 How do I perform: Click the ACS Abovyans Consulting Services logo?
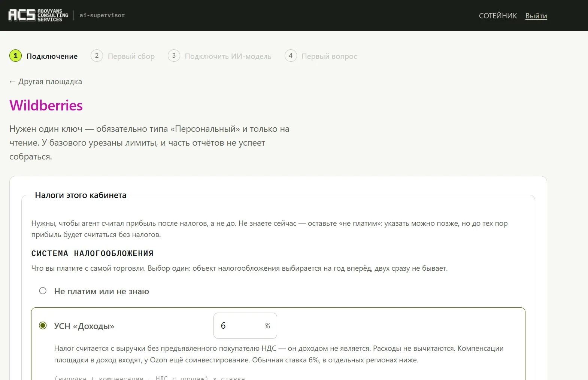click(38, 15)
